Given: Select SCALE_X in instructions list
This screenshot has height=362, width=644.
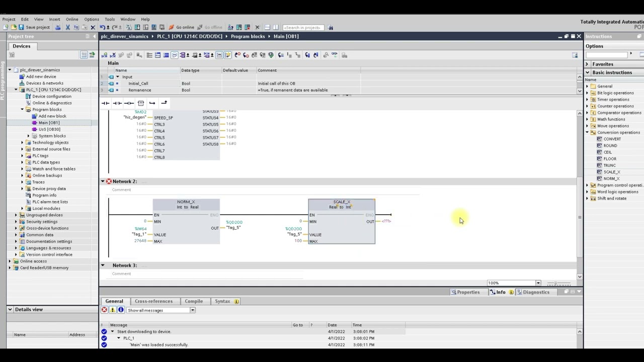Looking at the screenshot, I should pyautogui.click(x=611, y=172).
